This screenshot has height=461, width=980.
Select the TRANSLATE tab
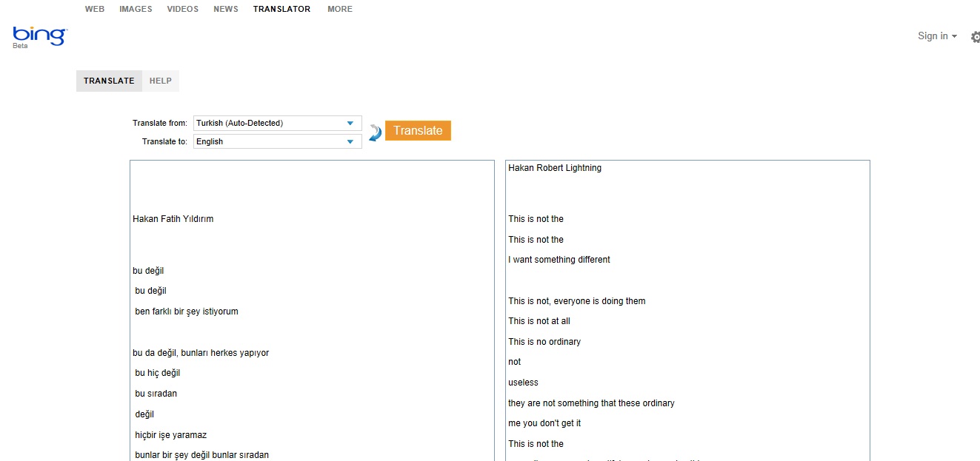109,81
